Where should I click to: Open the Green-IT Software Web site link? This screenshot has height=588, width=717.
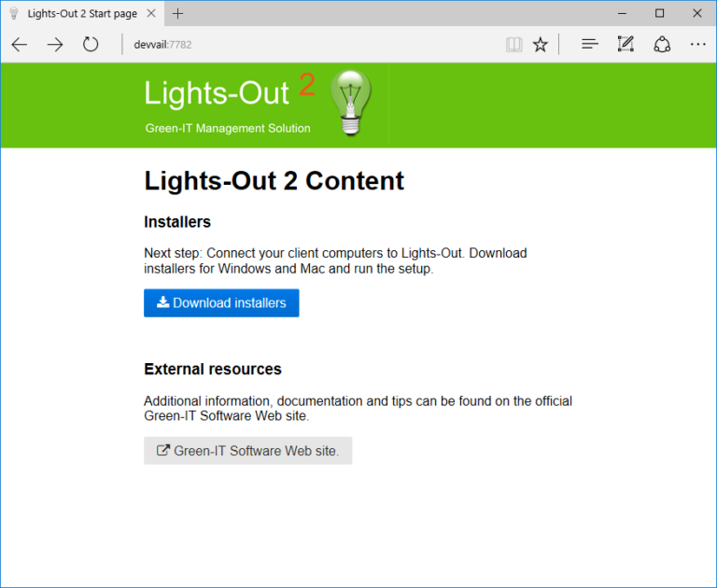click(x=247, y=451)
